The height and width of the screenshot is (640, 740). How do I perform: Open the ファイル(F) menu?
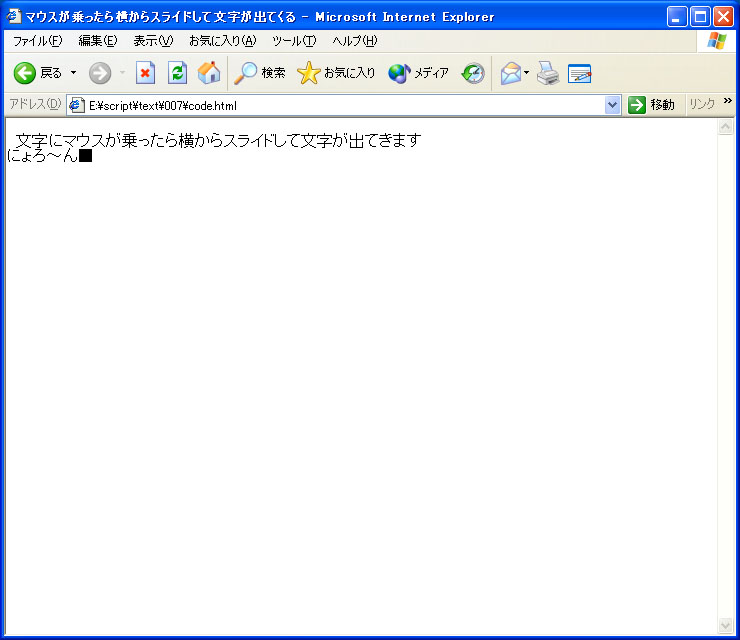coord(37,41)
